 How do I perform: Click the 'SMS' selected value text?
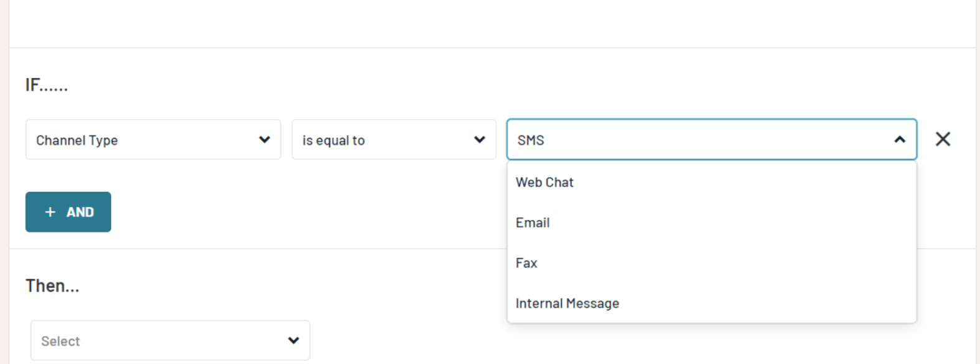tap(531, 140)
